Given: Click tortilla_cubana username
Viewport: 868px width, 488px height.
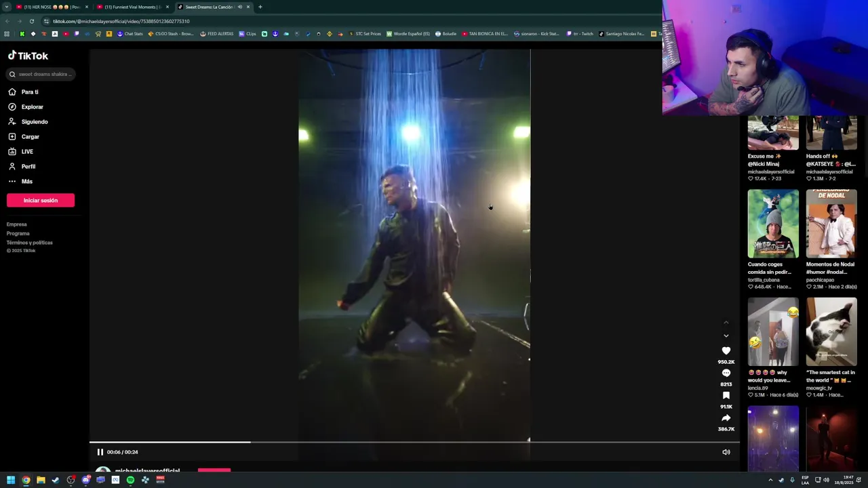Looking at the screenshot, I should (764, 280).
